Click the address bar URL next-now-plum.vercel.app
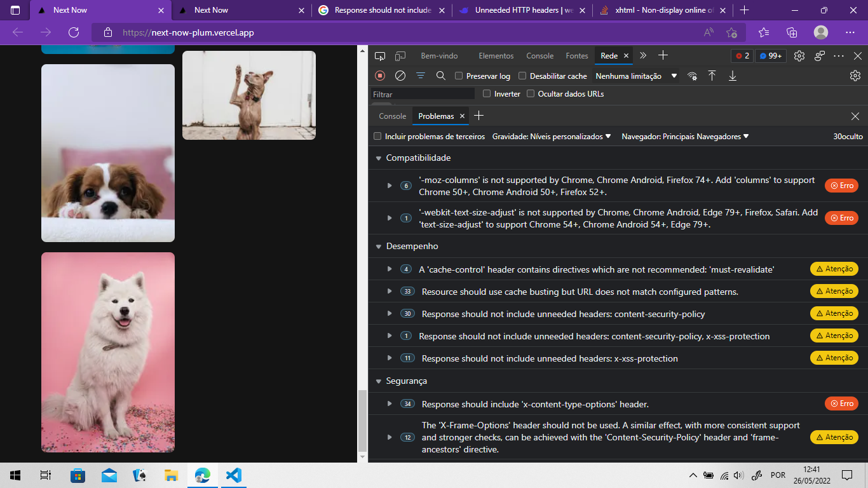This screenshot has width=868, height=488. (188, 32)
